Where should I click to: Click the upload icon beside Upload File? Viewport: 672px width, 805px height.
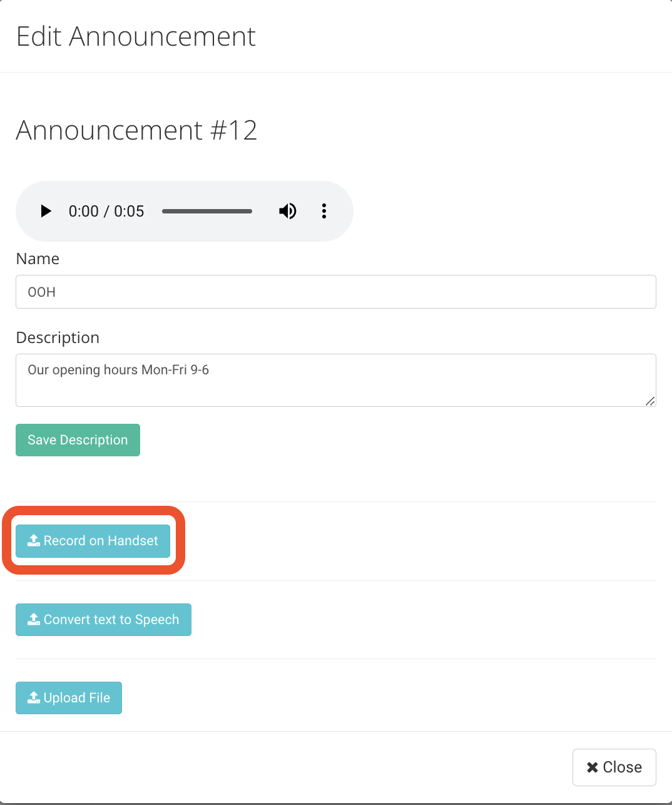click(x=34, y=697)
